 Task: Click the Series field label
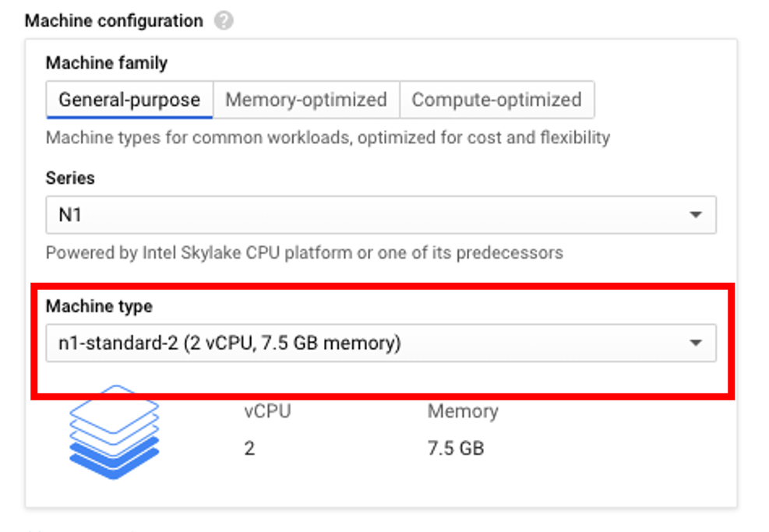tap(70, 178)
